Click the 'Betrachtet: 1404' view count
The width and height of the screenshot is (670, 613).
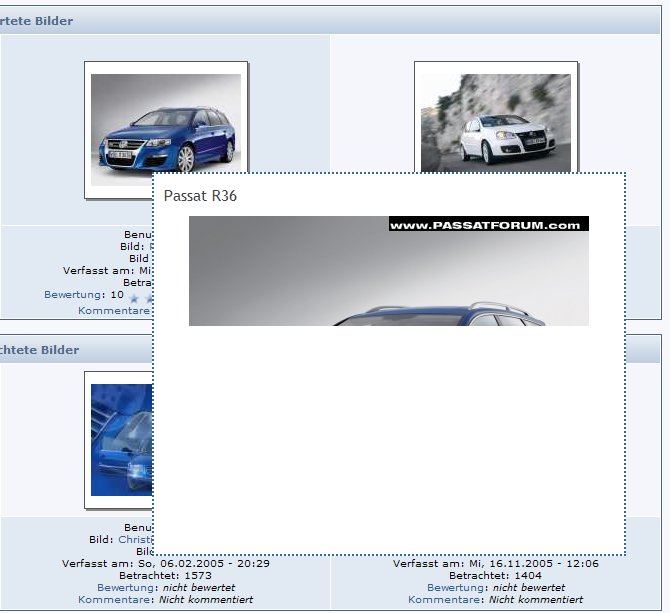[495, 576]
